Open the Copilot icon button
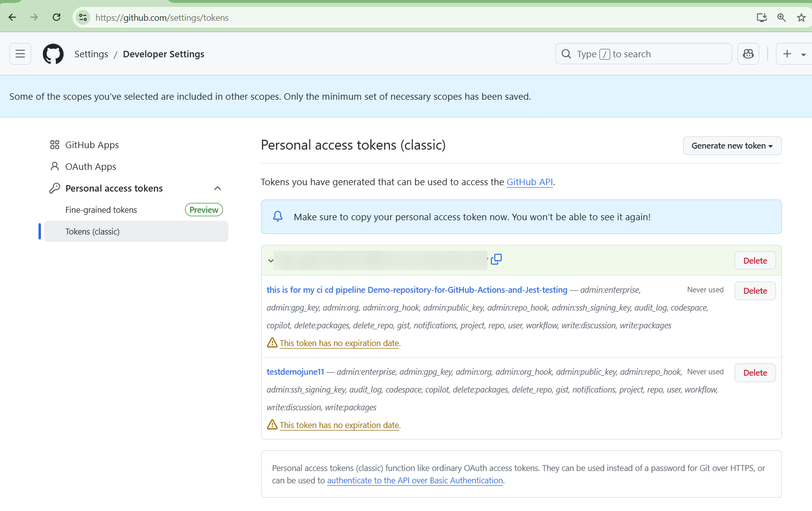The height and width of the screenshot is (511, 812). click(x=748, y=54)
